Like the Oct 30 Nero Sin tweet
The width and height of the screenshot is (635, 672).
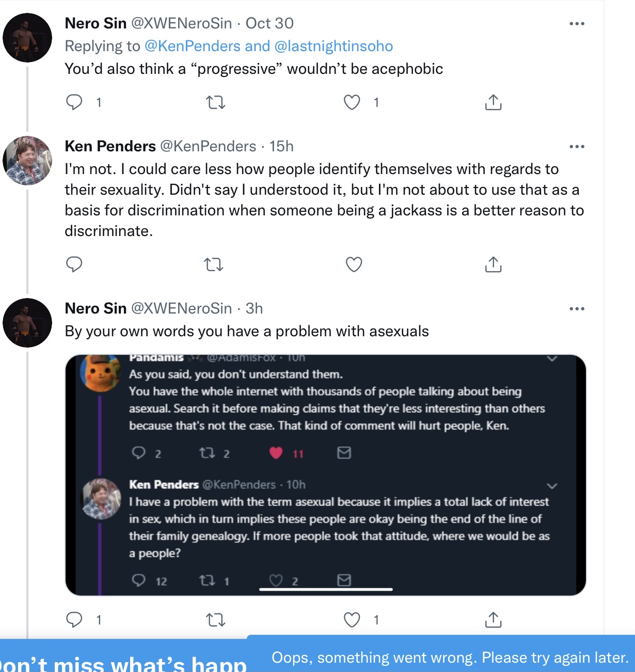(x=352, y=102)
